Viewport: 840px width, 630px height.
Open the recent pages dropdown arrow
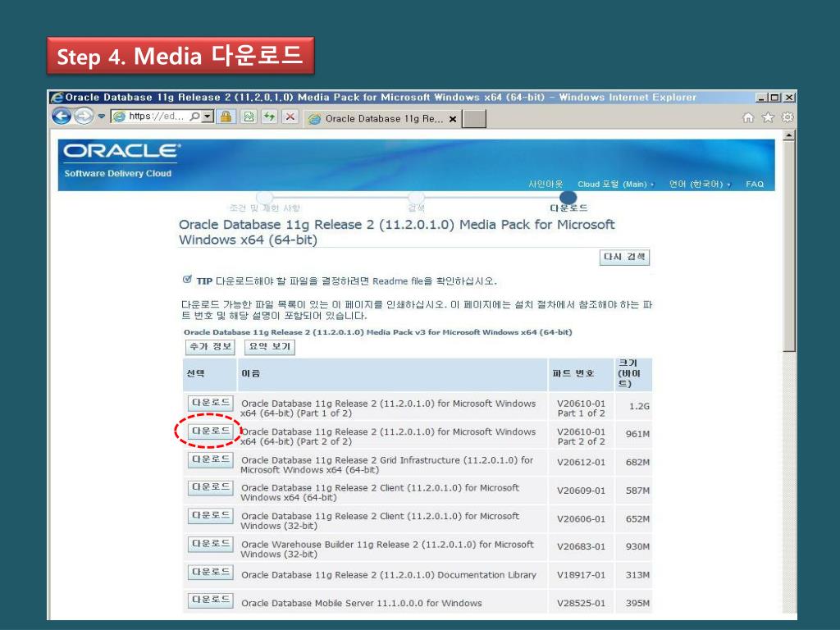101,116
